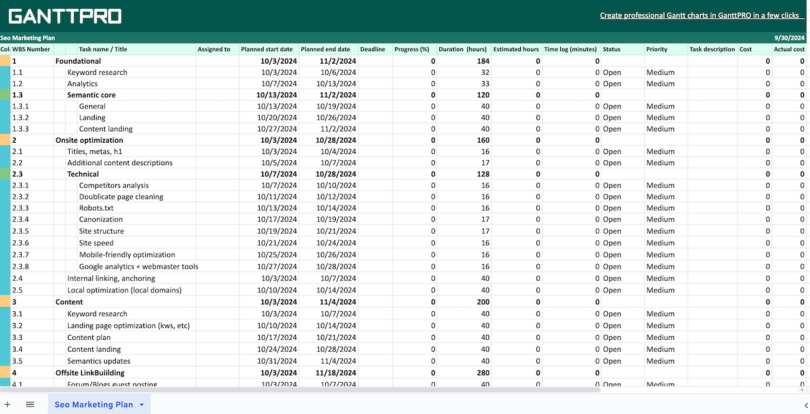Image resolution: width=810 pixels, height=414 pixels.
Task: Open the Status cell for task 1.2 Analytics
Action: coord(620,84)
